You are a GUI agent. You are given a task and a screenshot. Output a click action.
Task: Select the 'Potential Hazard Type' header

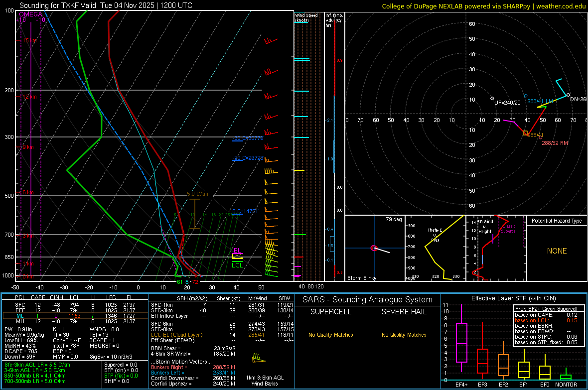tap(557, 221)
